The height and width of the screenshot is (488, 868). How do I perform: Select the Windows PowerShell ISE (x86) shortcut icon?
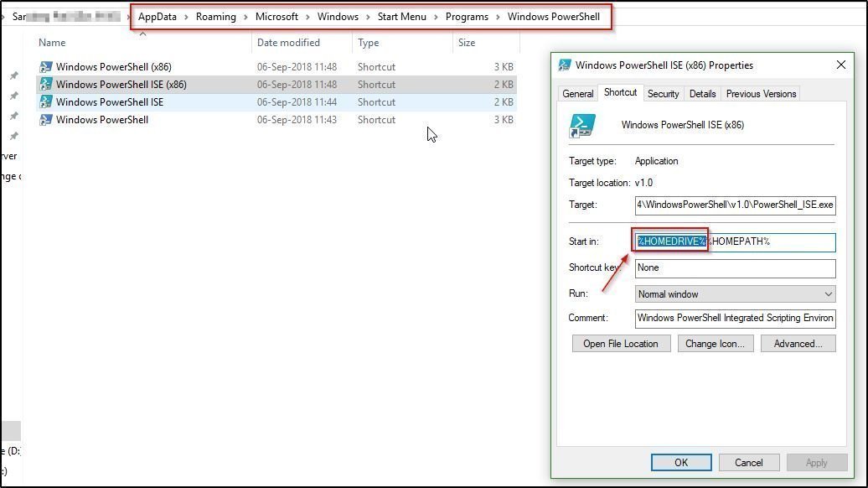(46, 85)
